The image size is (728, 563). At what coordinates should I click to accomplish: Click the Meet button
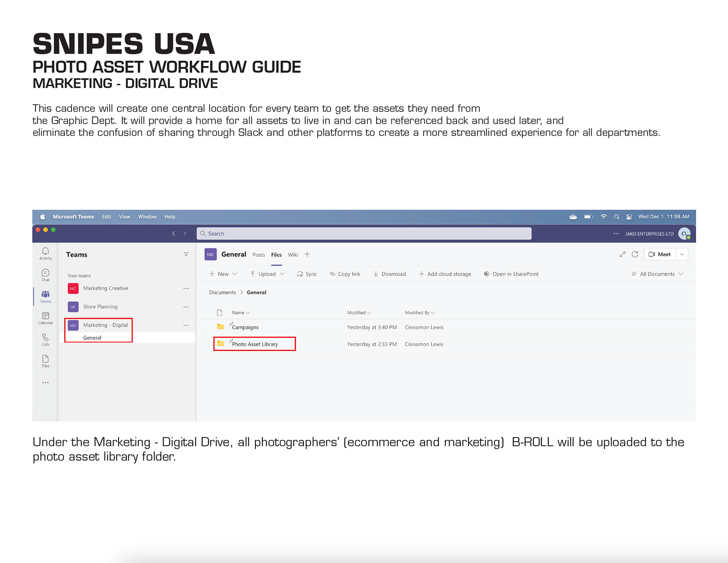coord(660,254)
